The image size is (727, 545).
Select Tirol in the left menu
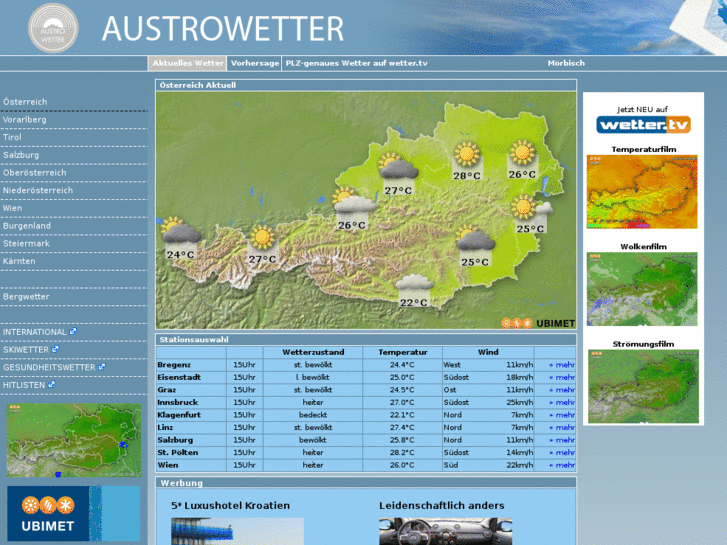point(12,137)
